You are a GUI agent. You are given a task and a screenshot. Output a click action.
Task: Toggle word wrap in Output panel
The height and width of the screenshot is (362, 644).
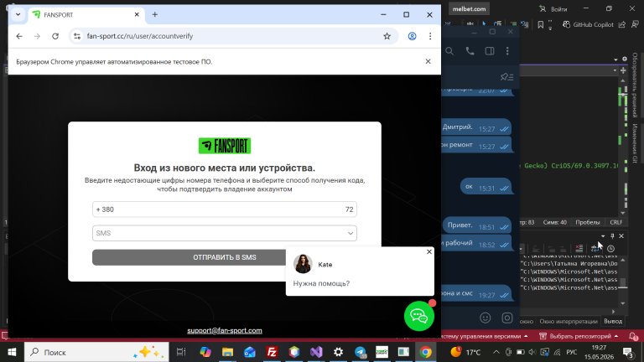[595, 248]
